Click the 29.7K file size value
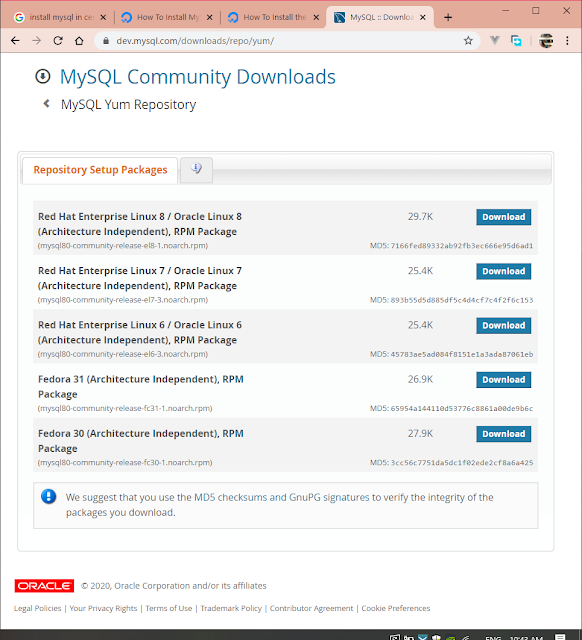The width and height of the screenshot is (582, 640). coord(420,216)
